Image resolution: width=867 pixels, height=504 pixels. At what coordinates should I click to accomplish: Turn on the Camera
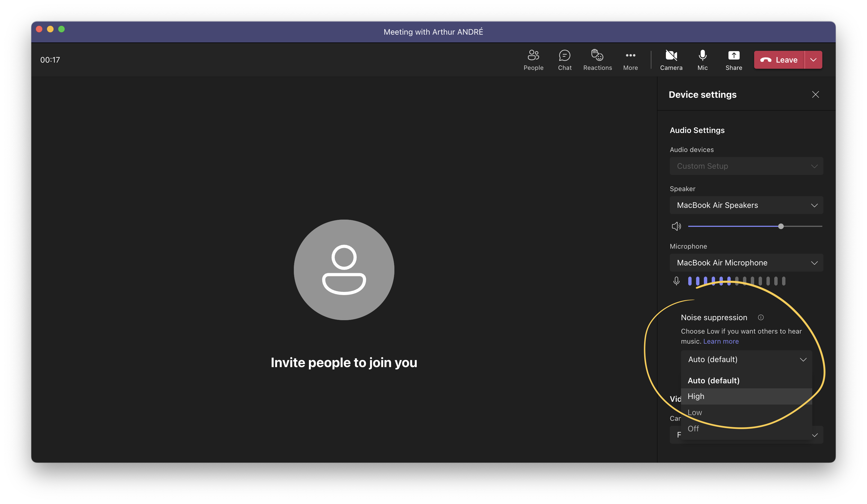tap(671, 60)
